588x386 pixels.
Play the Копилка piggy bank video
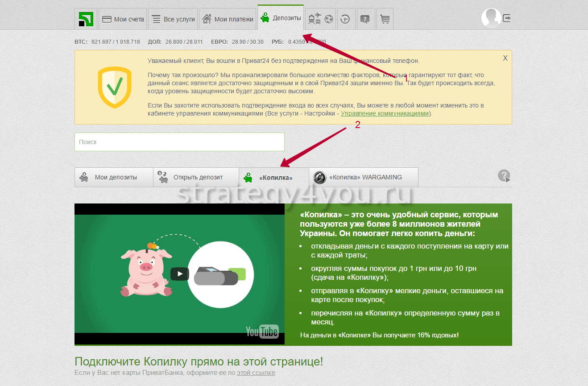click(179, 274)
